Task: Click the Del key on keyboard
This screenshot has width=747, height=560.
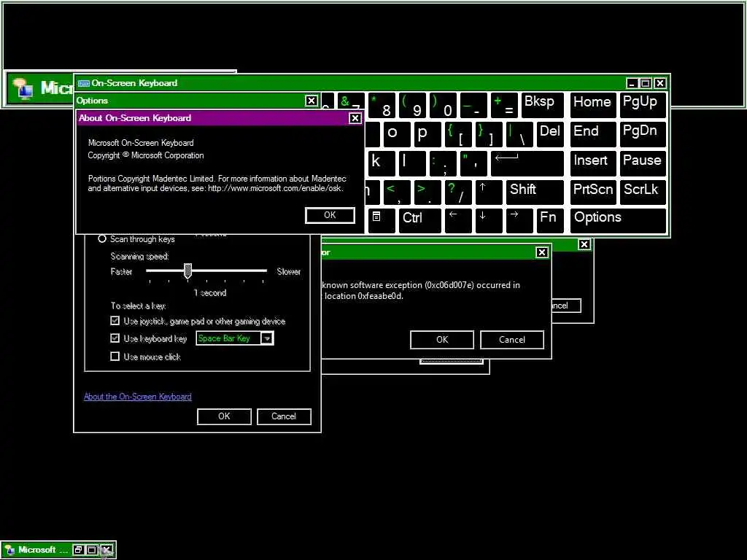Action: [550, 135]
